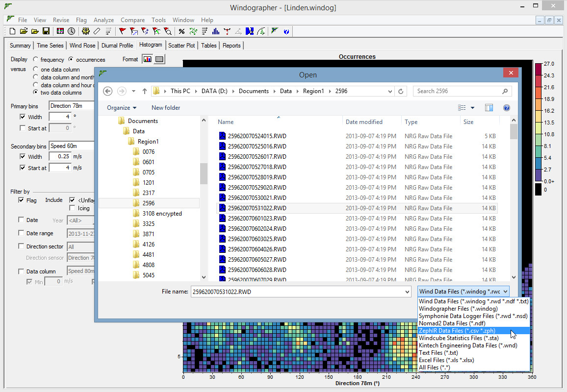Select the one data column option
This screenshot has height=392, width=567.
coord(35,69)
